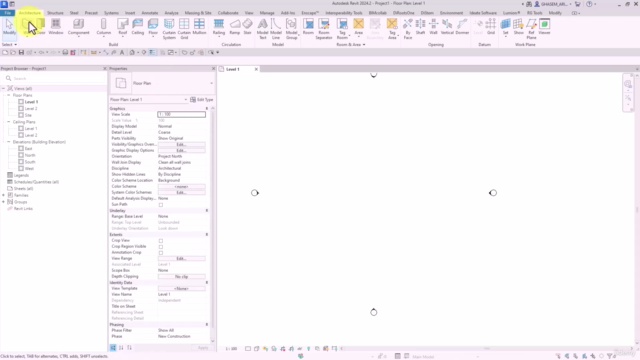Open the File tab

tap(7, 13)
